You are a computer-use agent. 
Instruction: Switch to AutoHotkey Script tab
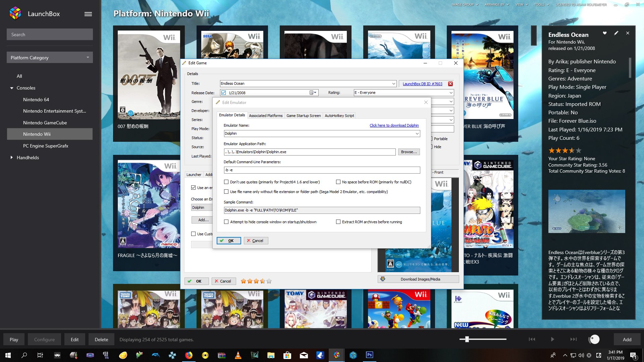[339, 116]
